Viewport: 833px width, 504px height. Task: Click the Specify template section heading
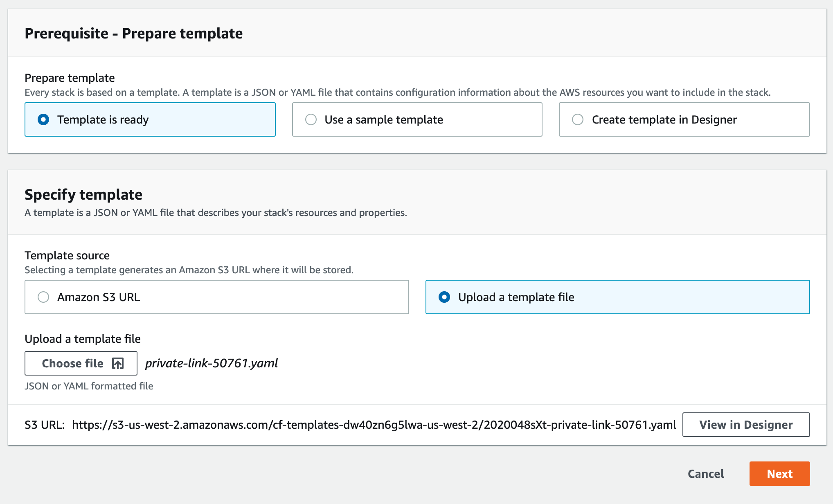point(83,194)
